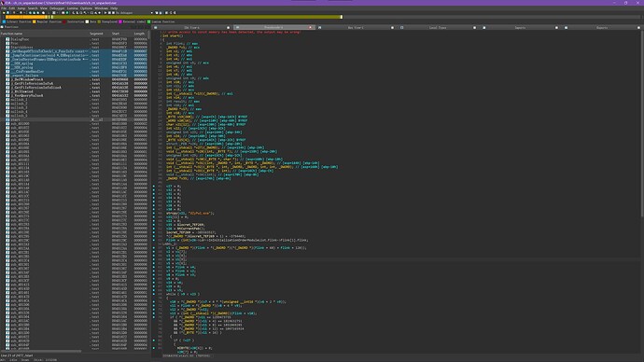Screen dimensions: 644x362
Task: Switch to the Imports tab
Action: click(x=520, y=27)
